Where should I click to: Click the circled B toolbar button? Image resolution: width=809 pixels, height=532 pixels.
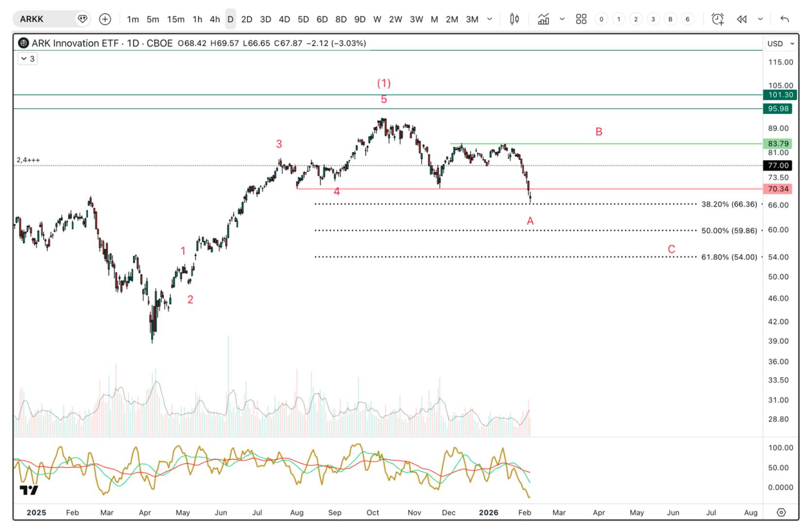pyautogui.click(x=671, y=19)
